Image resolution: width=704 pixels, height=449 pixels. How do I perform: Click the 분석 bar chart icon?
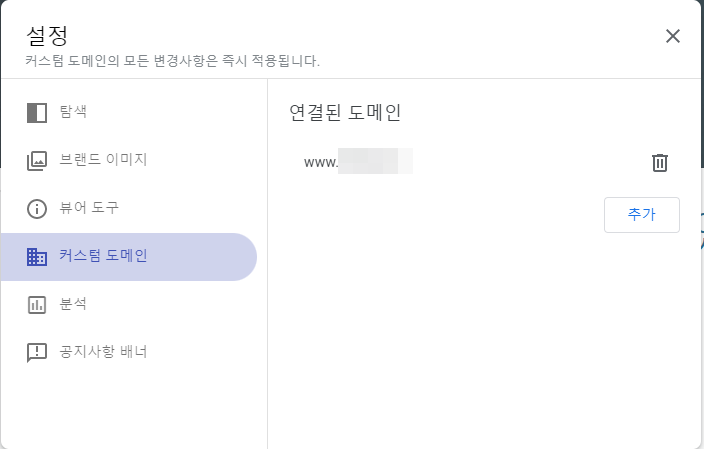pyautogui.click(x=37, y=305)
